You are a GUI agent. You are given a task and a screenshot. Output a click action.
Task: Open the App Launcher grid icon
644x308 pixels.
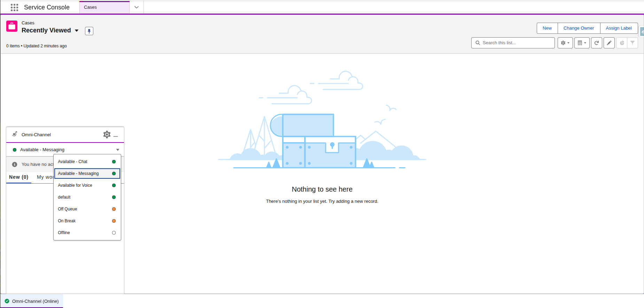point(14,7)
